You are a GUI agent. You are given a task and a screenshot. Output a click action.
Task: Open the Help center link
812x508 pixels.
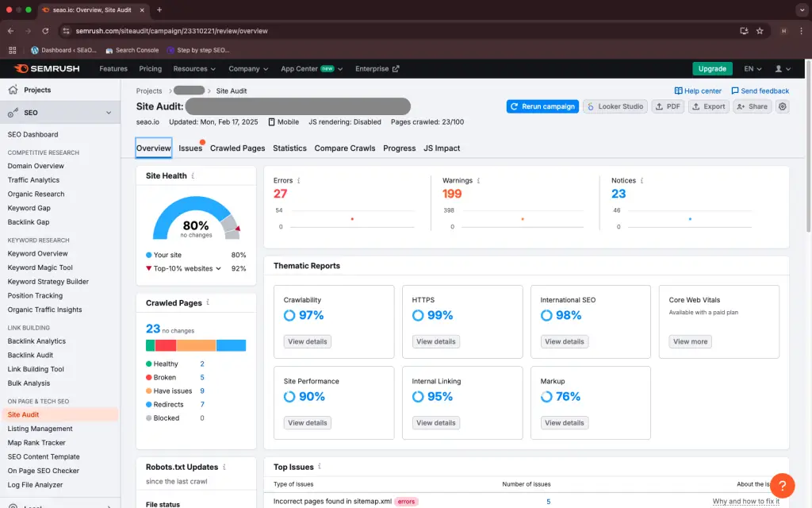pyautogui.click(x=698, y=90)
